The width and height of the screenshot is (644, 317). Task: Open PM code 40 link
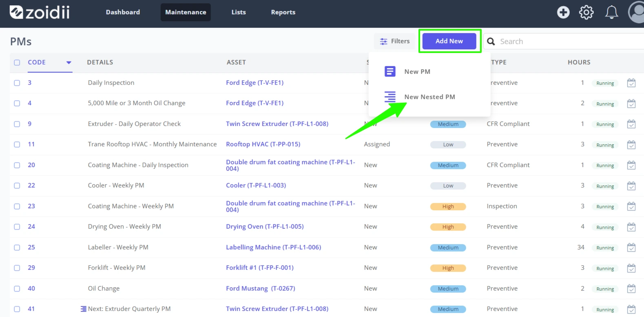pos(31,288)
